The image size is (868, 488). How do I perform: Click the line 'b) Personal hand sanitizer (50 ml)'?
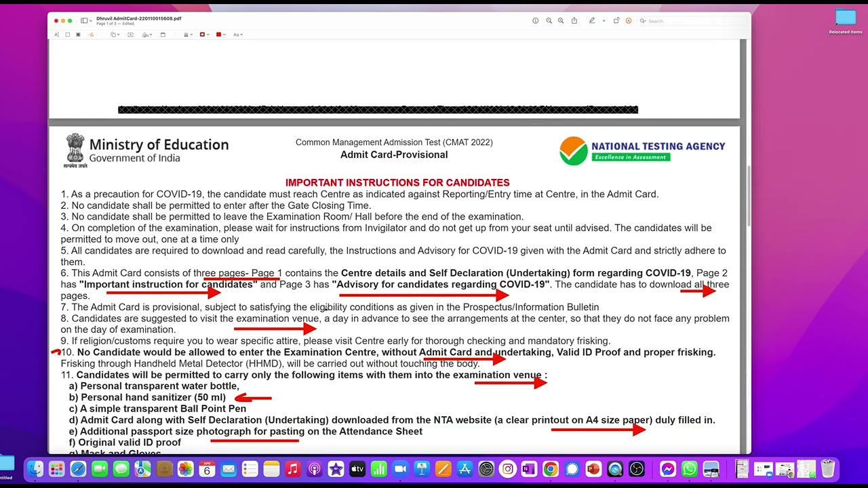tap(147, 397)
